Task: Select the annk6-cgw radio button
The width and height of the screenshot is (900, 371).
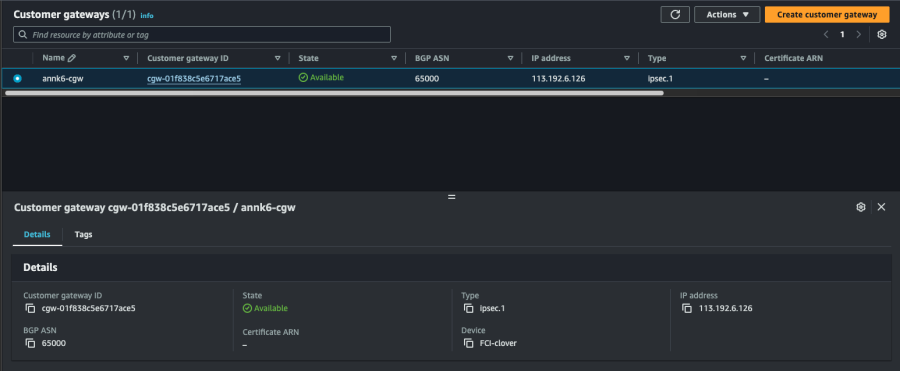Action: (x=17, y=79)
